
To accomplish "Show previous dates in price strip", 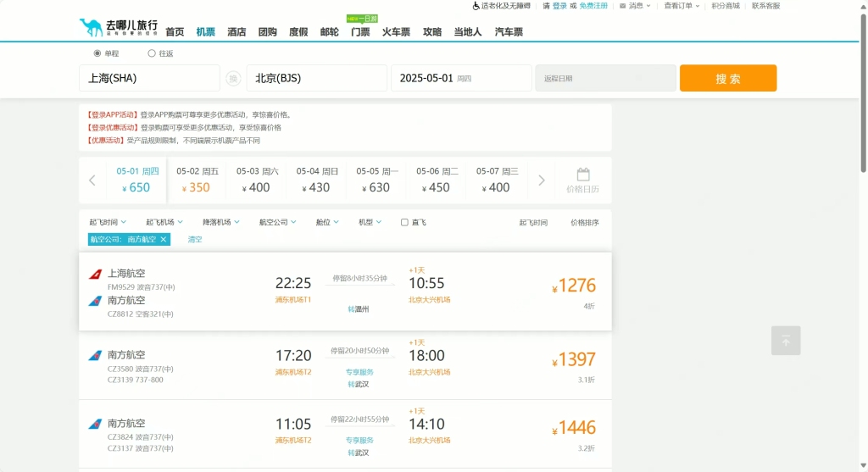I will point(92,180).
